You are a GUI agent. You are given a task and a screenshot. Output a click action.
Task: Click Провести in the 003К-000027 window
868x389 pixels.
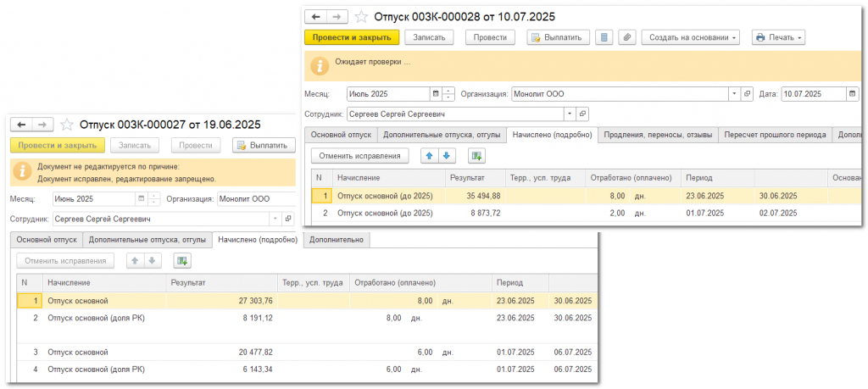(x=196, y=146)
